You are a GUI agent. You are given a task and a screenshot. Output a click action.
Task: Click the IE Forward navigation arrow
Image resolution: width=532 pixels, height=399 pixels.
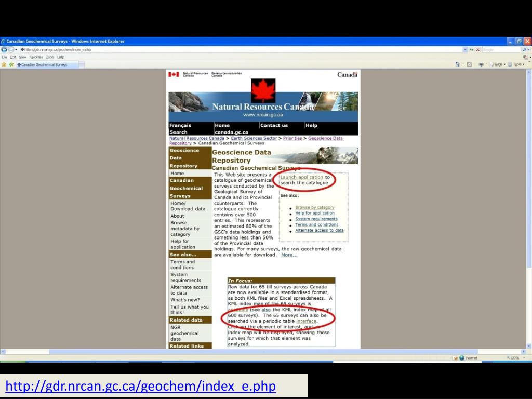coord(11,49)
